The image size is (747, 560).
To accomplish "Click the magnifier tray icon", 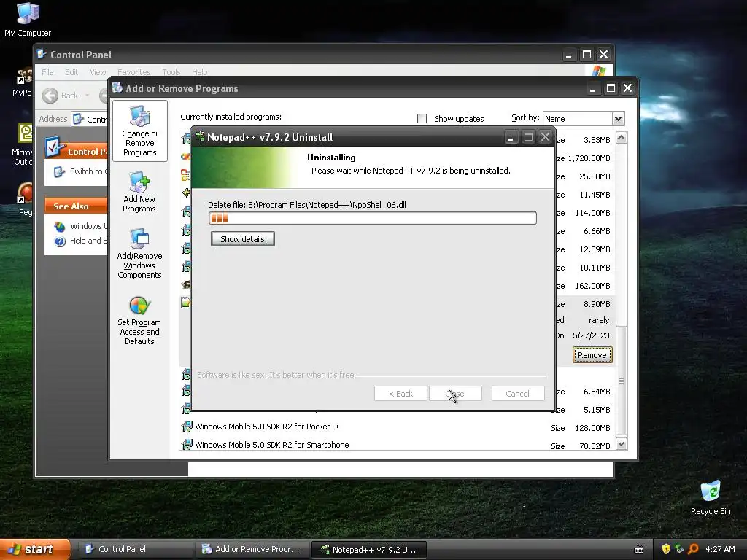I will 693,549.
